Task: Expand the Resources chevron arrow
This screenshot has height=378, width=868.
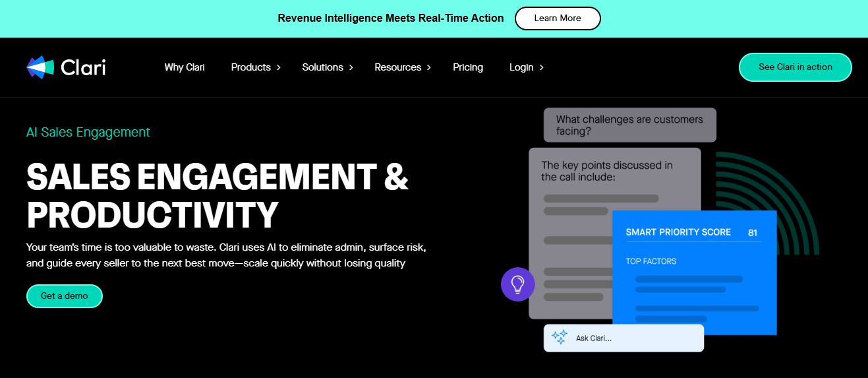Action: click(x=429, y=67)
